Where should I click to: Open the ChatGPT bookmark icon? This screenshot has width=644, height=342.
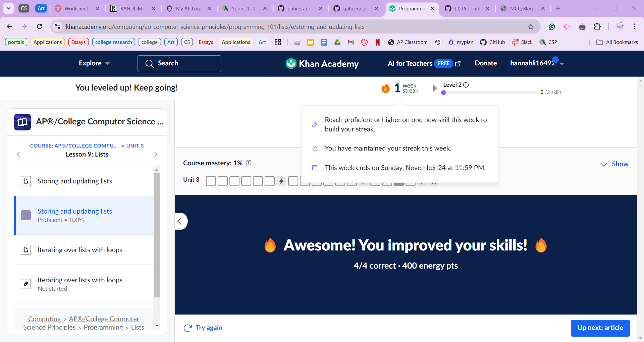point(438,42)
